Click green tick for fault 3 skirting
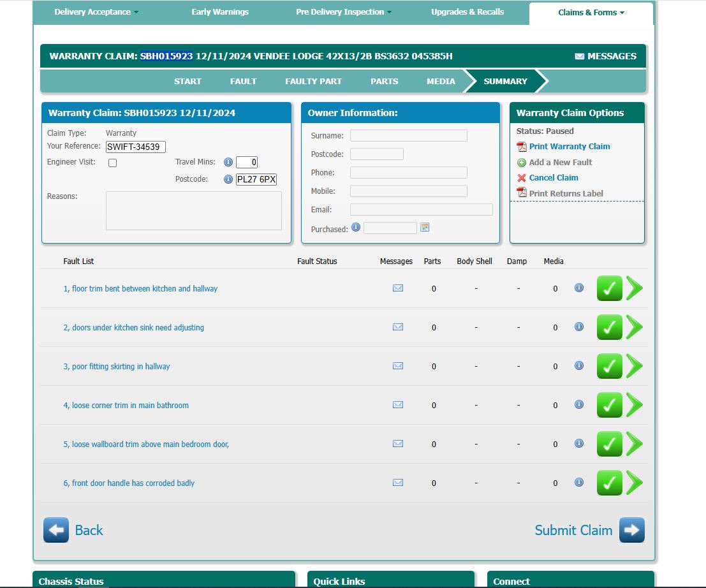 (x=609, y=366)
